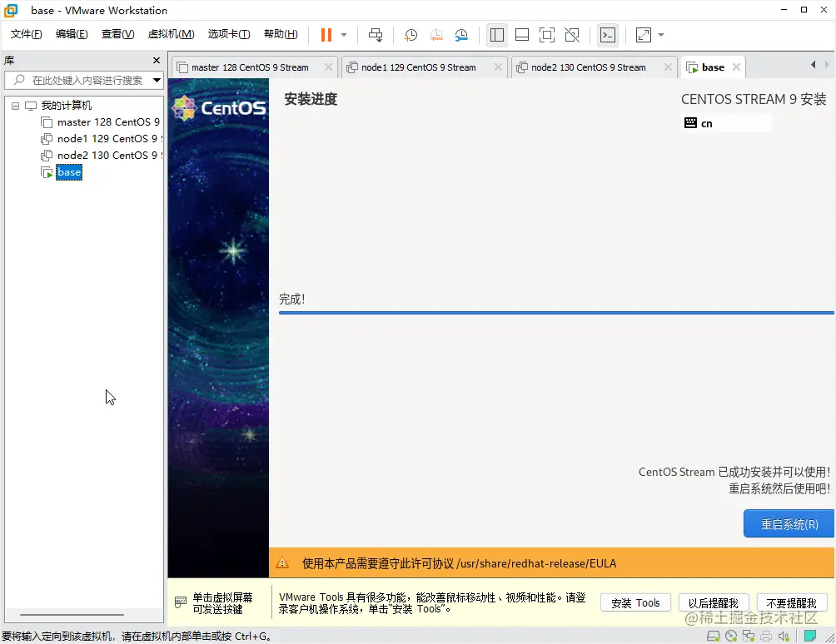The image size is (836, 644).
Task: Select master 128 CentOS 9 in library
Action: click(x=108, y=122)
